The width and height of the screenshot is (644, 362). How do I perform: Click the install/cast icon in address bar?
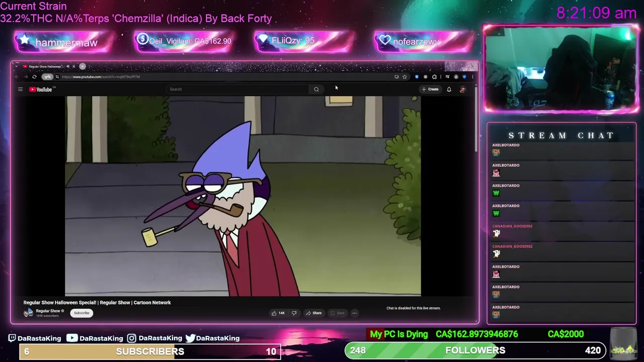click(x=396, y=77)
